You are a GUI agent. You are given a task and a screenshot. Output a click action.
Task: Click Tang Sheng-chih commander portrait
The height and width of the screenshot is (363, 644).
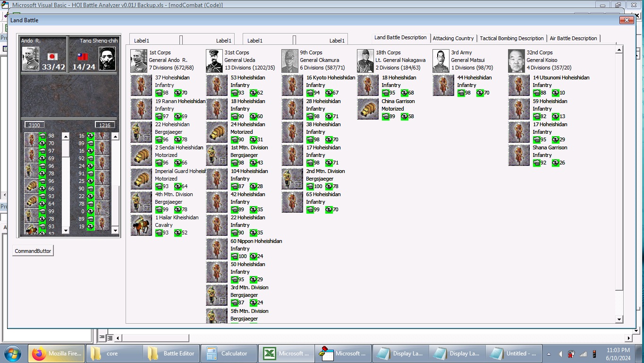(x=107, y=59)
